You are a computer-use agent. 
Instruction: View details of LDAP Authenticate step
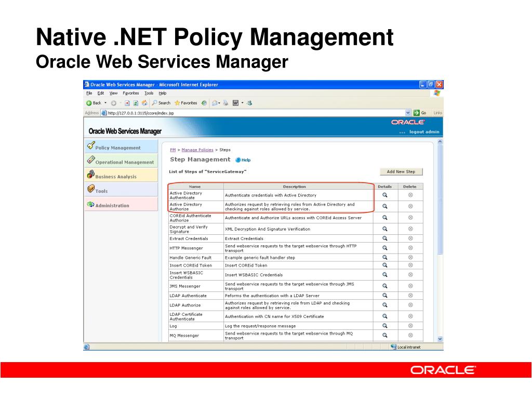point(385,295)
